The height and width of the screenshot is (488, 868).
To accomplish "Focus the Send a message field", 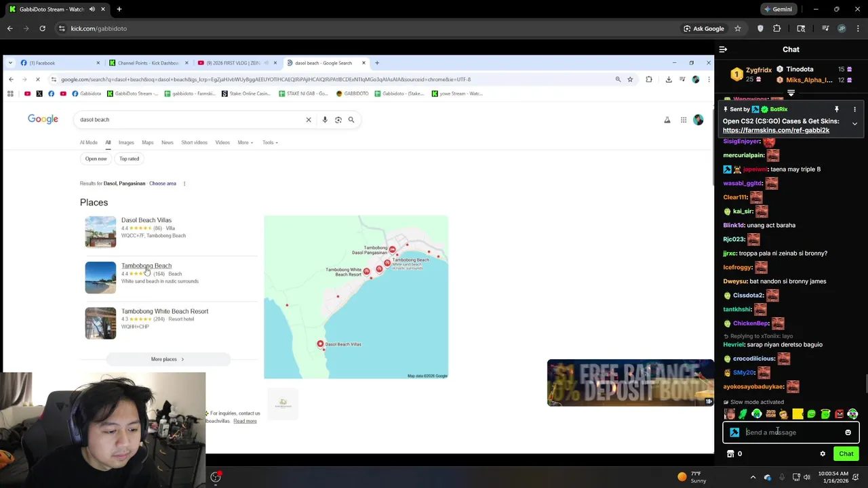I will (x=791, y=432).
